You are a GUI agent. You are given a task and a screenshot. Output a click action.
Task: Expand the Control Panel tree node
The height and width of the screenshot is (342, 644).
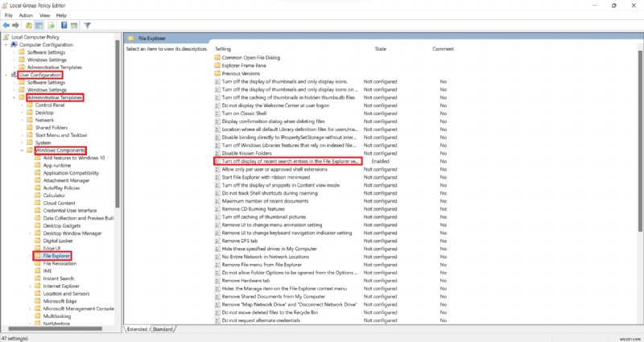click(x=23, y=105)
